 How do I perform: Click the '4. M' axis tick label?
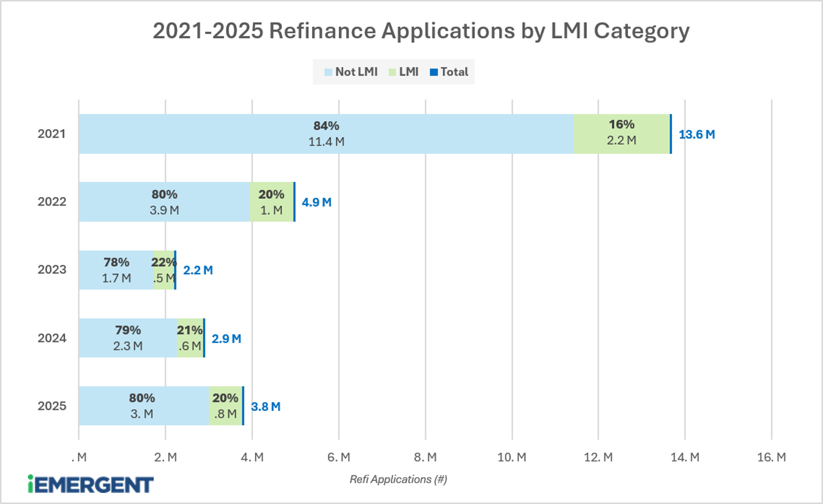coord(252,457)
